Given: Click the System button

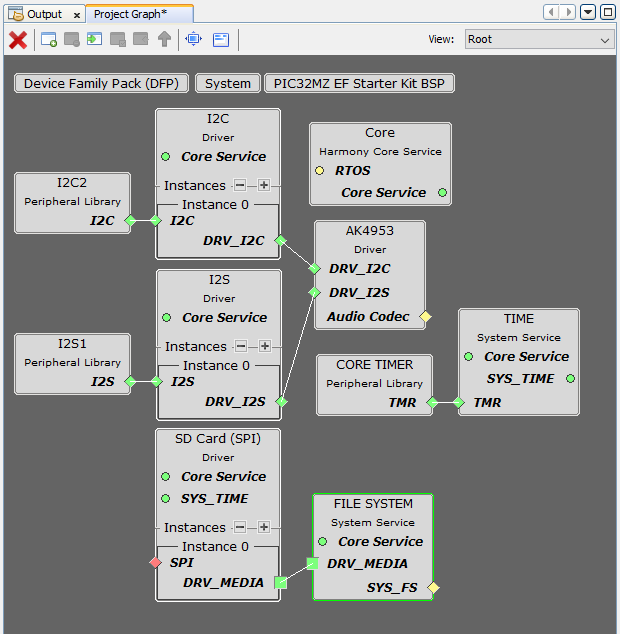Looking at the screenshot, I should (x=227, y=83).
